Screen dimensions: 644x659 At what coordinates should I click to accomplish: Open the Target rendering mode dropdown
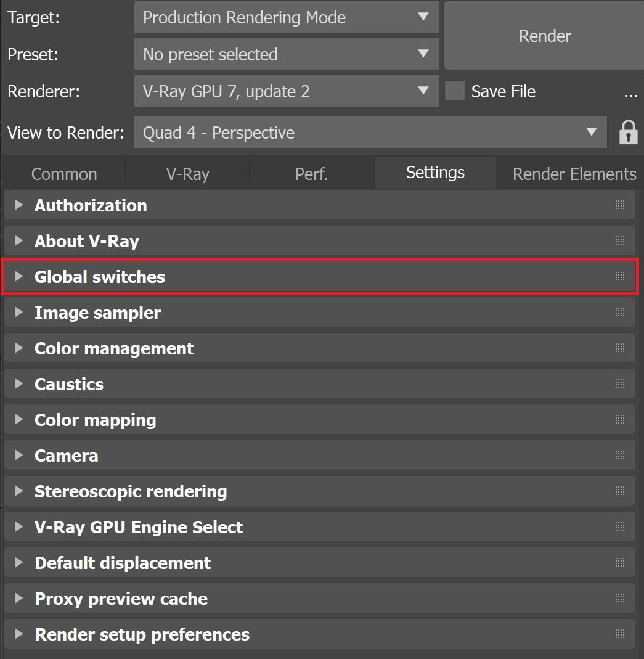287,17
